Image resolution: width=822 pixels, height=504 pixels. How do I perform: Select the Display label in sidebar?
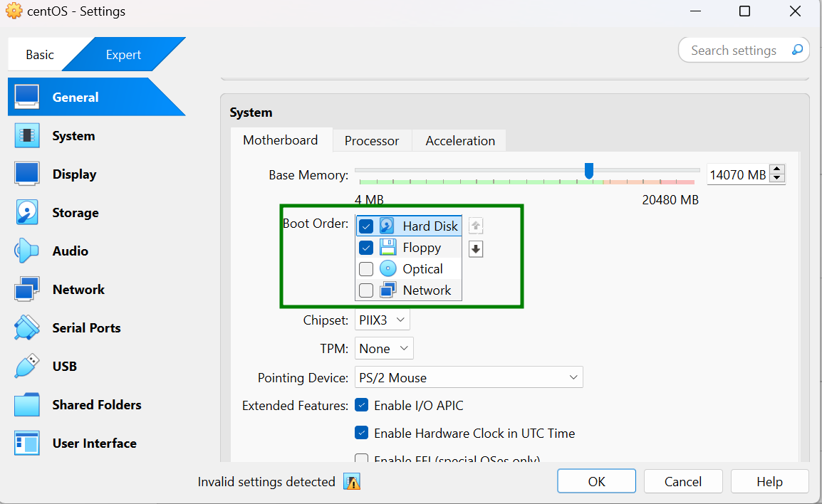pos(75,174)
